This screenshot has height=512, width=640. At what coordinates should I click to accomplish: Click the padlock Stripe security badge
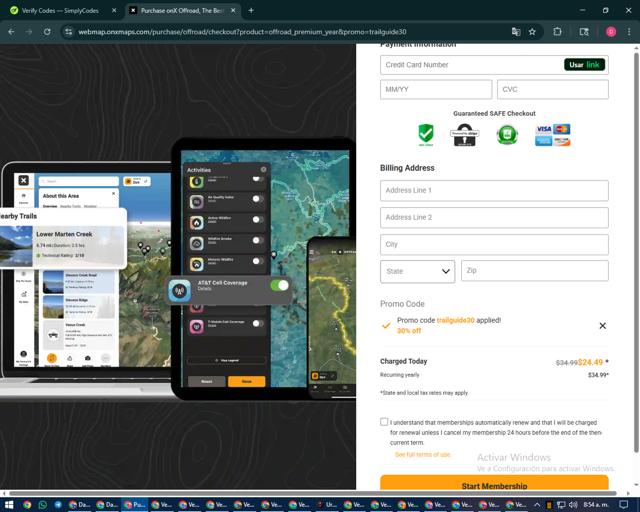tap(464, 135)
